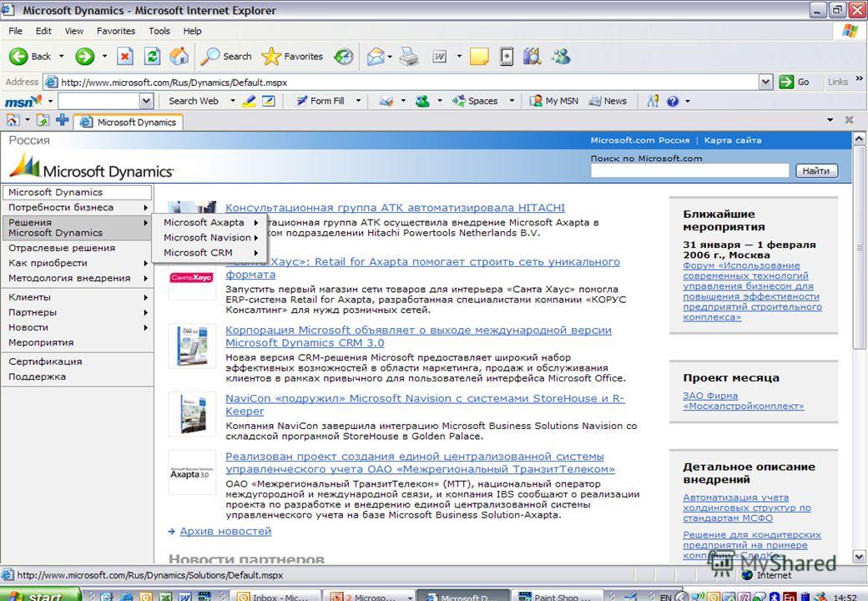This screenshot has height=601, width=868.
Task: Refresh the page with the green arrows icon
Action: [x=152, y=56]
